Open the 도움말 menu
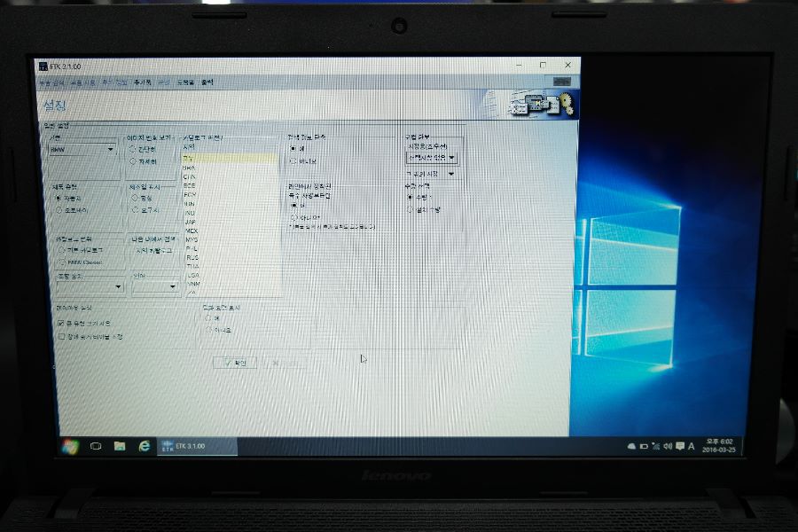The height and width of the screenshot is (532, 798). click(186, 82)
